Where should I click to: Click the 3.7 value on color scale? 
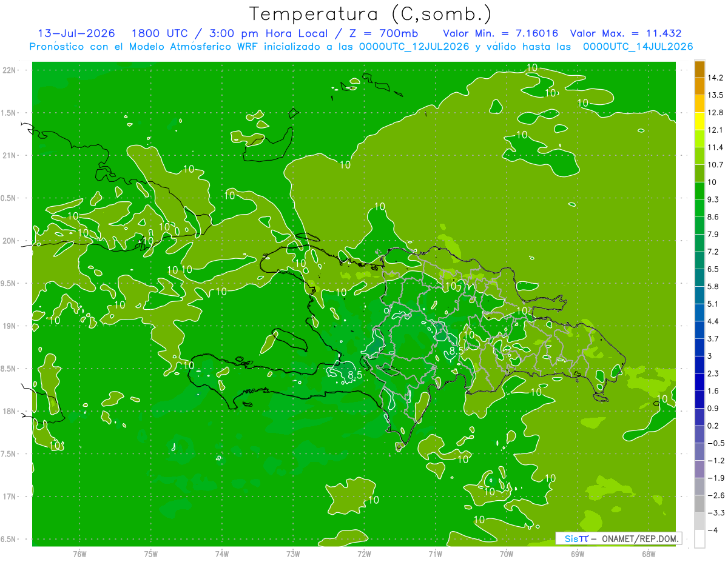712,339
